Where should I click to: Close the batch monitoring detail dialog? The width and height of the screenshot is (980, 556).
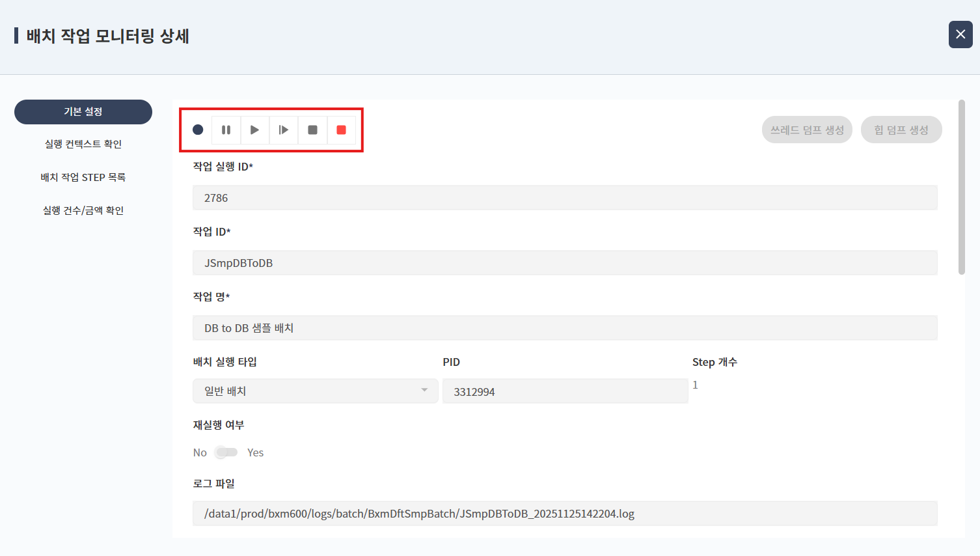pos(960,35)
